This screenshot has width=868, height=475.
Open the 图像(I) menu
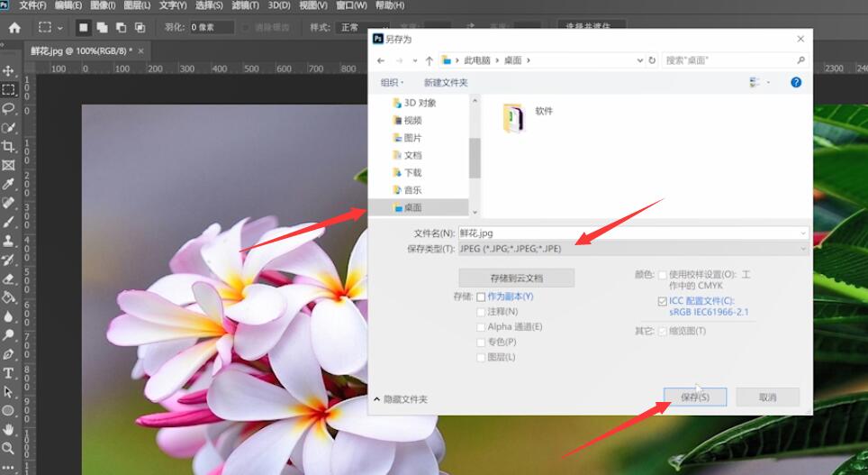click(x=103, y=5)
